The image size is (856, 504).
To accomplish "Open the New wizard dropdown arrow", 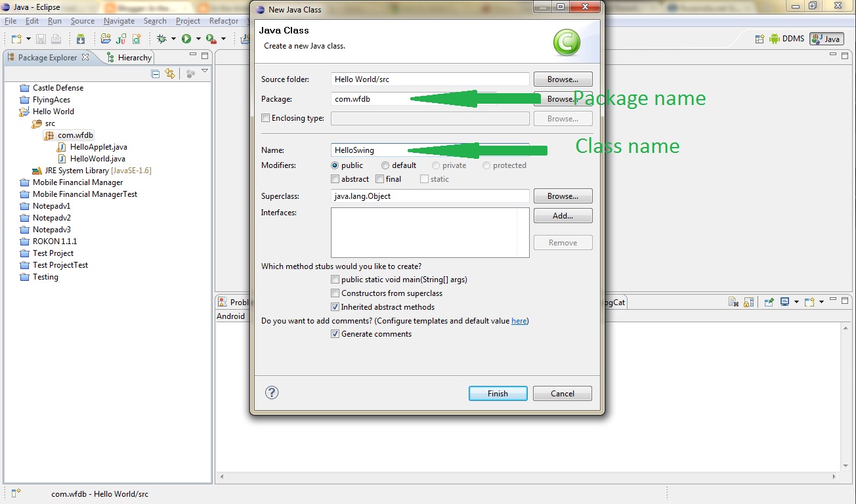I will (28, 39).
